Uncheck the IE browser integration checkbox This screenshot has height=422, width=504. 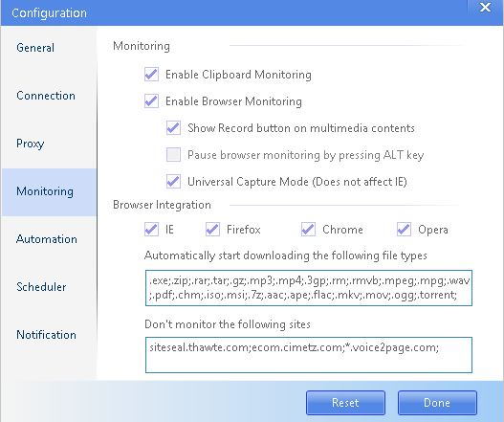click(151, 230)
